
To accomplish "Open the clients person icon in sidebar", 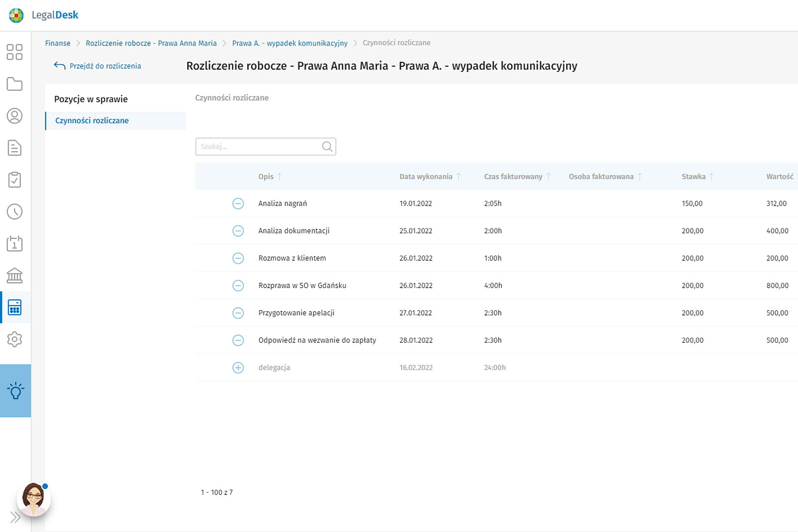I will pos(14,116).
